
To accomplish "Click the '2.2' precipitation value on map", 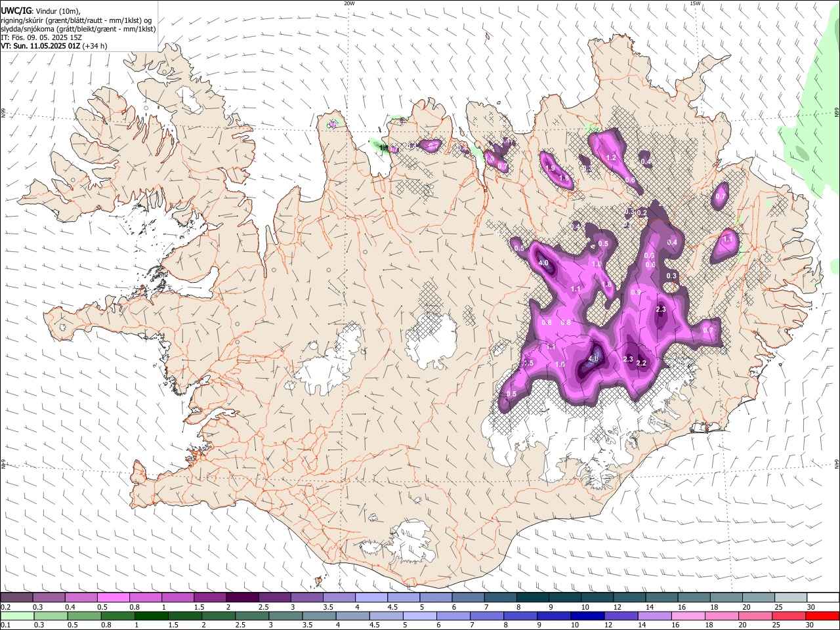I will 642,363.
